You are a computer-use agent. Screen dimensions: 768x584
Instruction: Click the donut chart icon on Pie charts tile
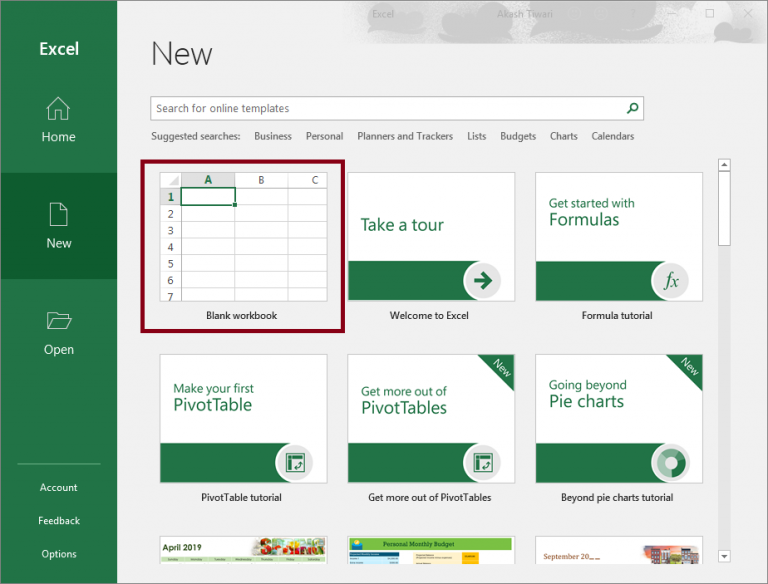click(671, 463)
